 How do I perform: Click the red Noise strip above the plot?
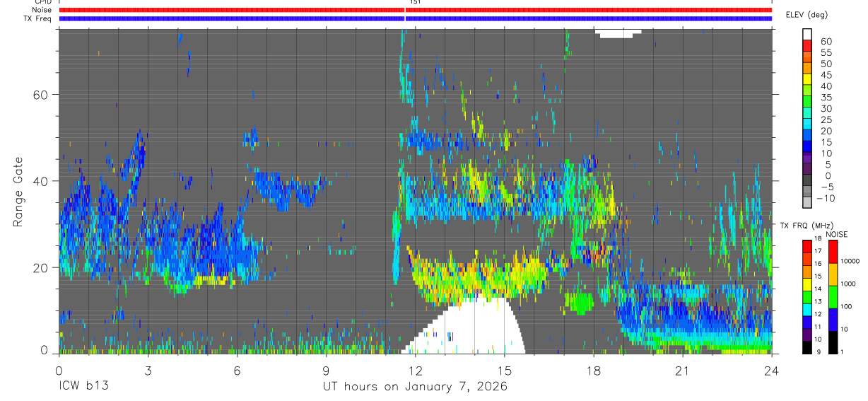click(415, 10)
